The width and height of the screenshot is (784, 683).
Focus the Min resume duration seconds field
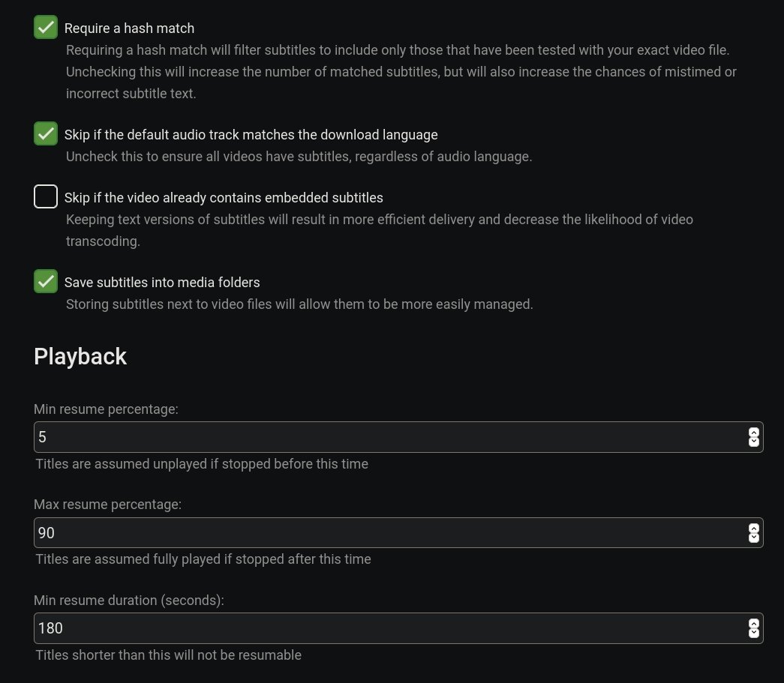pos(390,628)
